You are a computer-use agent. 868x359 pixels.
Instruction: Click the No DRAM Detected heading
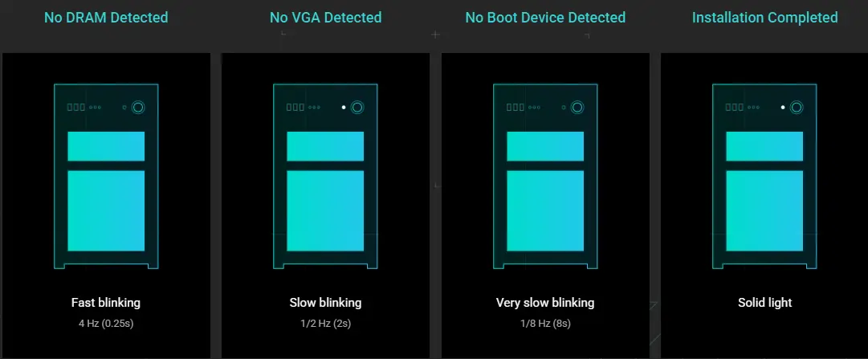click(x=106, y=17)
